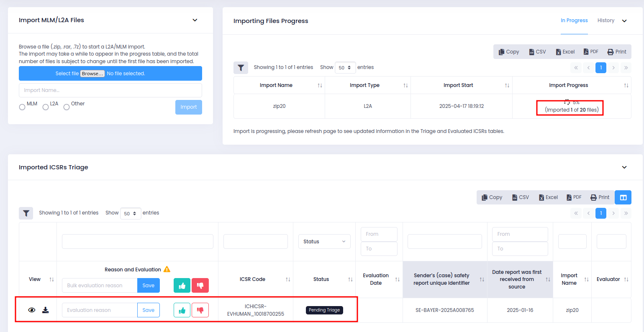Click the warning icon beside Reason and Evaluation

click(167, 270)
